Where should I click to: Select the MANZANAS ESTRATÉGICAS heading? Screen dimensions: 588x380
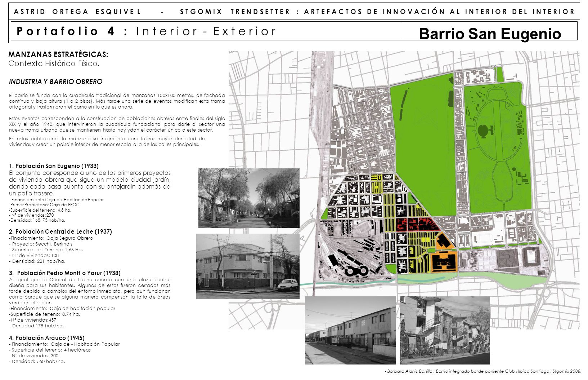58,54
